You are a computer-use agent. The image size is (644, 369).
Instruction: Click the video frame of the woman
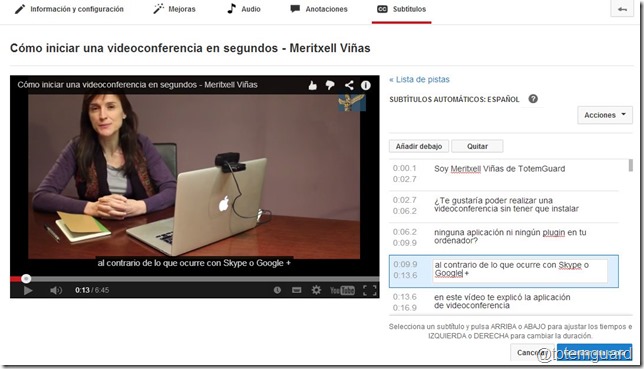point(194,177)
